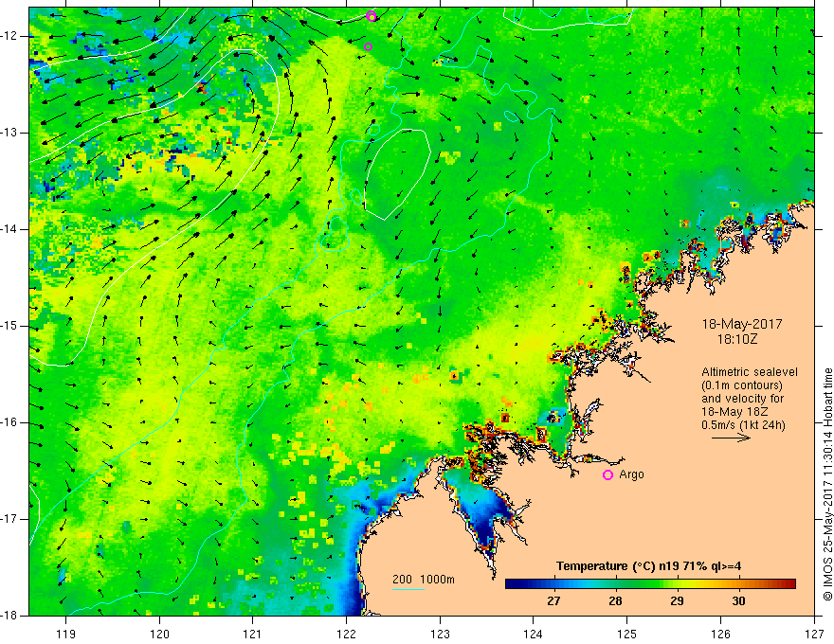Click the topmost Argo float marker at the map edge

[372, 16]
